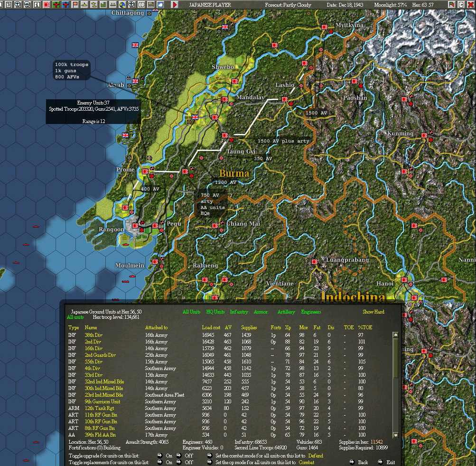Set op mode for all units arrow
476x466 pixels.
coord(209,462)
